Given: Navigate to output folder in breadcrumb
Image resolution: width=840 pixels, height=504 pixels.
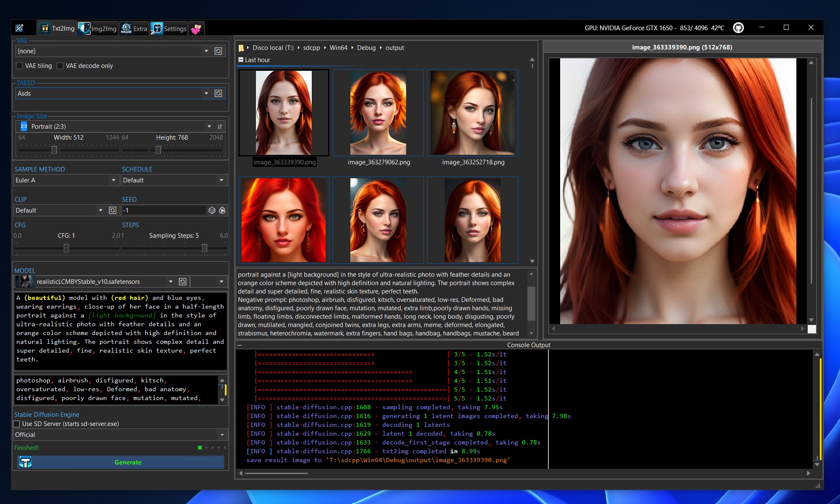Looking at the screenshot, I should pos(394,48).
